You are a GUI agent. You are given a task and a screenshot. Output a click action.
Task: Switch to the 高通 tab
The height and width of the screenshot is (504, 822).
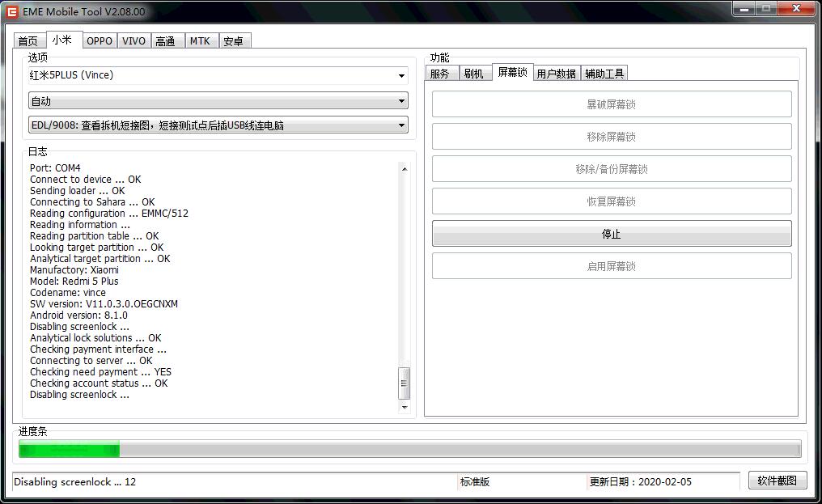tap(167, 41)
